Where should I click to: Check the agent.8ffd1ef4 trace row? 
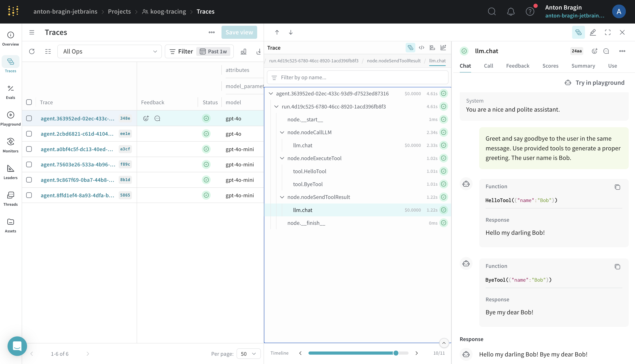(x=29, y=195)
